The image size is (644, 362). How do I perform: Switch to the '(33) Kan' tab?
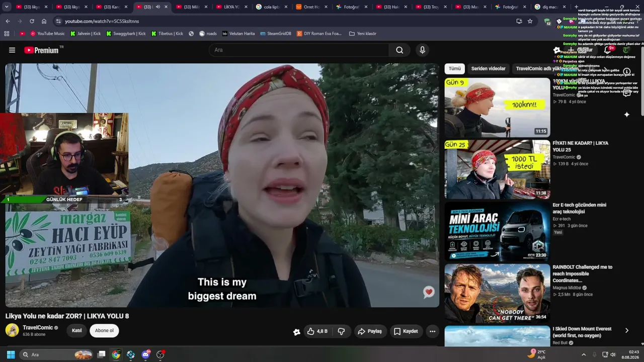pyautogui.click(x=111, y=7)
